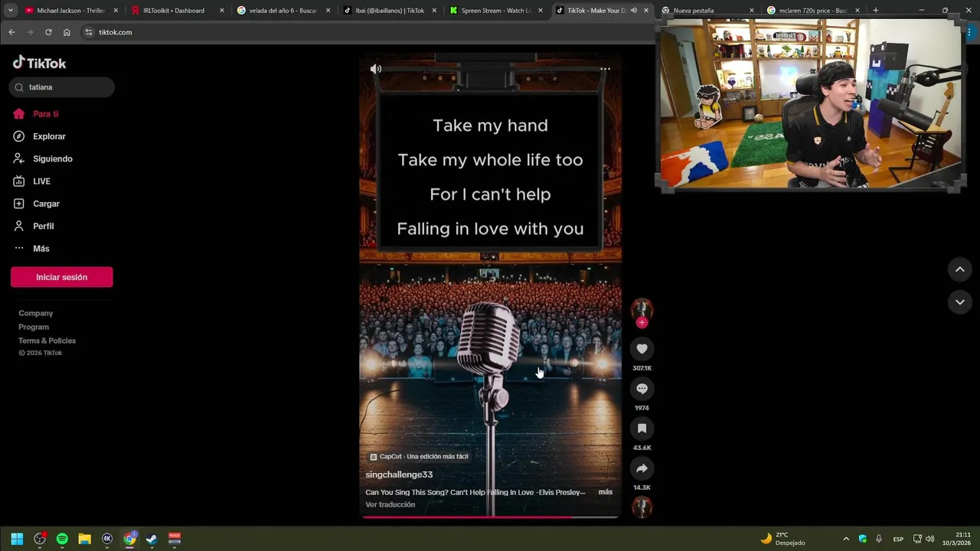View site information icon in address bar

89,32
